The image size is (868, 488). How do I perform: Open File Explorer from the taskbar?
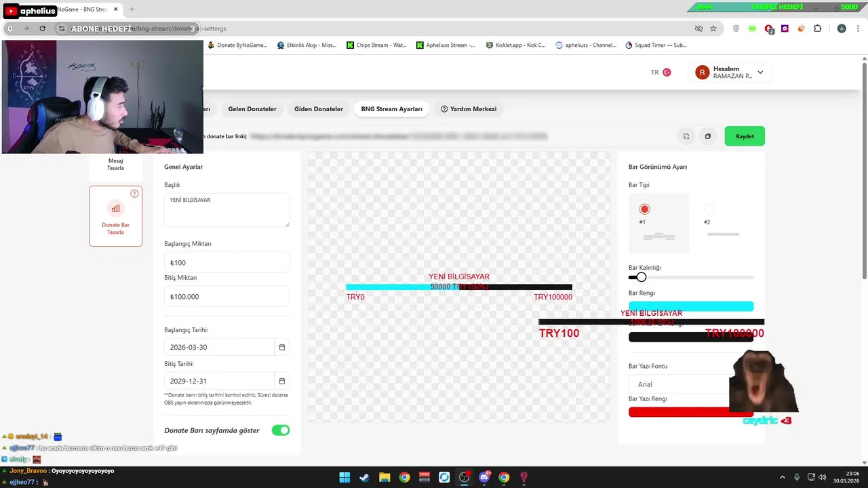point(384,477)
